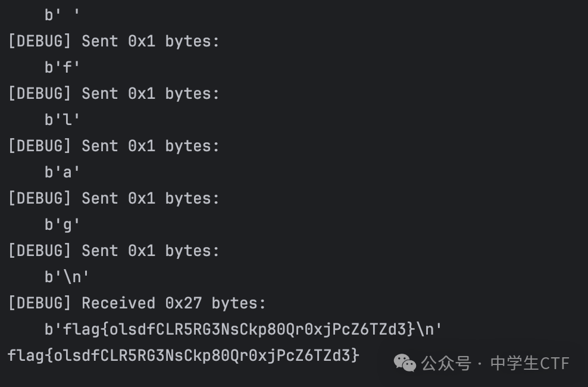Image resolution: width=588 pixels, height=387 pixels.
Task: Click the final printed flag line
Action: pos(183,355)
